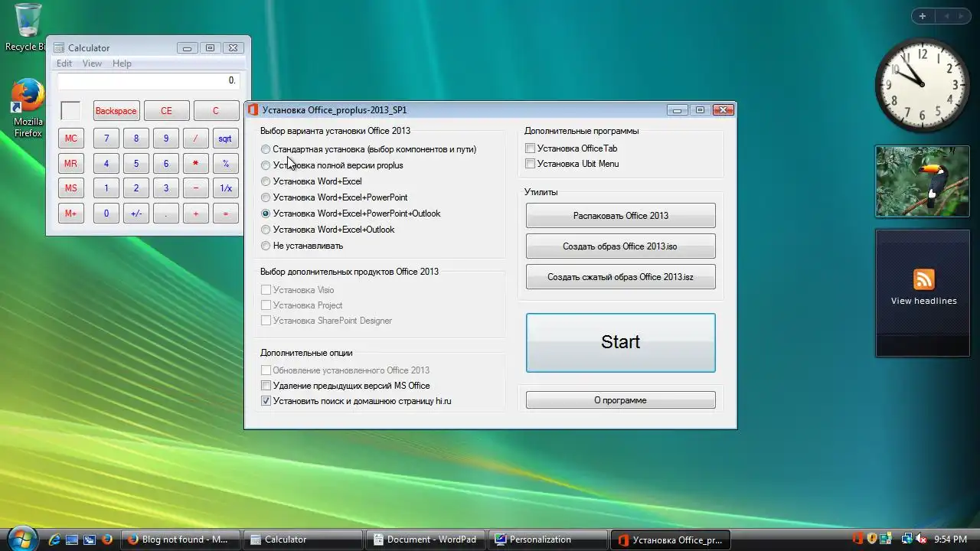Click Calculator percent button
This screenshot has width=980, height=551.
225,164
